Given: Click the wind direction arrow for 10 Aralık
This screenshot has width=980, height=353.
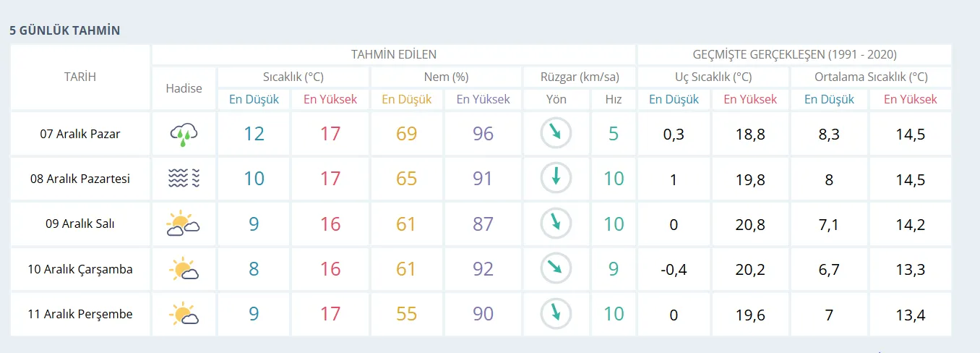Looking at the screenshot, I should pos(556,269).
